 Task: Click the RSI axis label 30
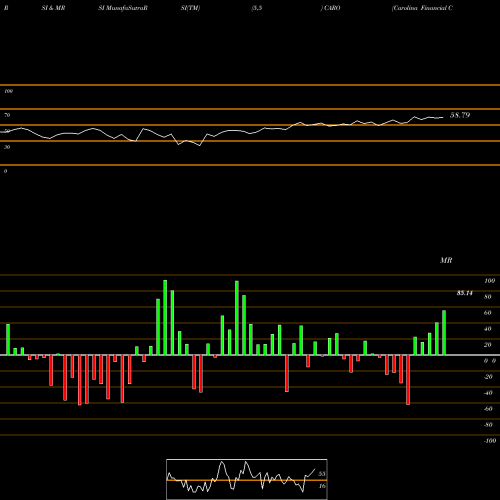coord(7,147)
